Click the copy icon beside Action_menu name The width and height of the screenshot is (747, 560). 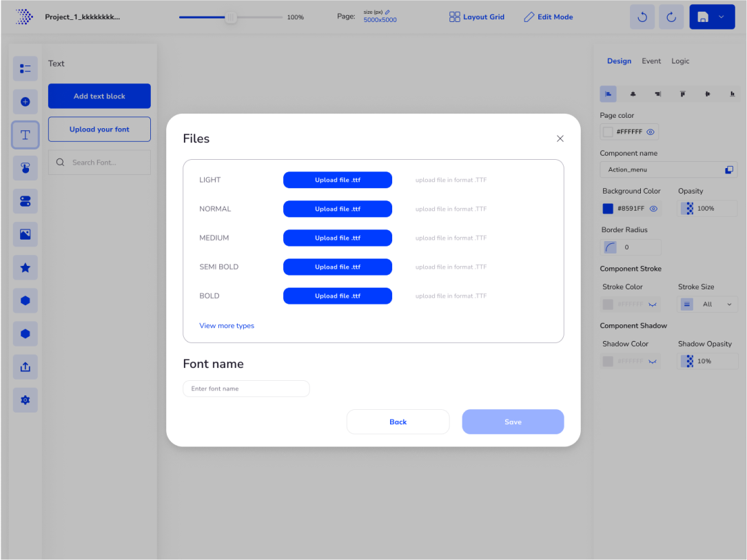727,169
